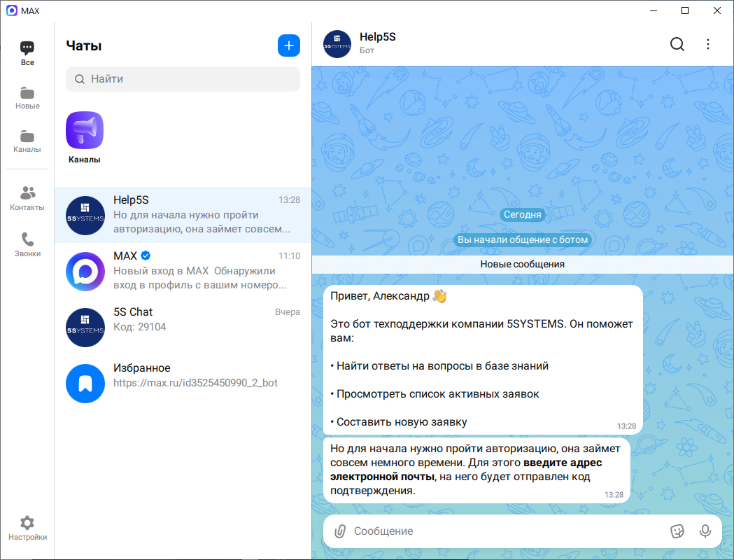This screenshot has height=560, width=734.
Task: Switch to the Новые folder tab
Action: coord(27,98)
